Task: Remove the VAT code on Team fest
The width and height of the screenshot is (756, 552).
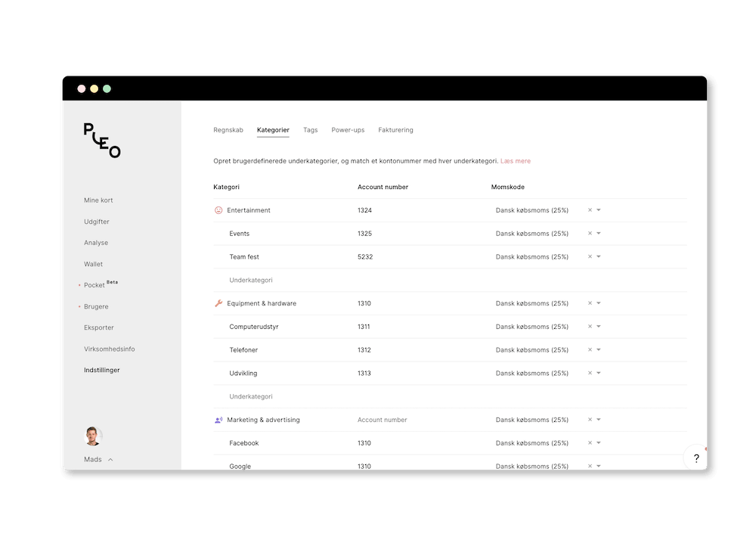Action: pyautogui.click(x=590, y=257)
